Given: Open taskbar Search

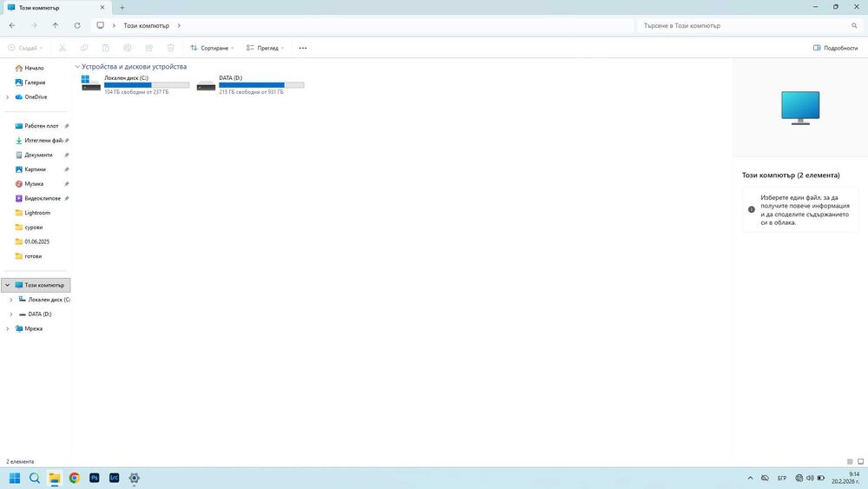Looking at the screenshot, I should (35, 478).
